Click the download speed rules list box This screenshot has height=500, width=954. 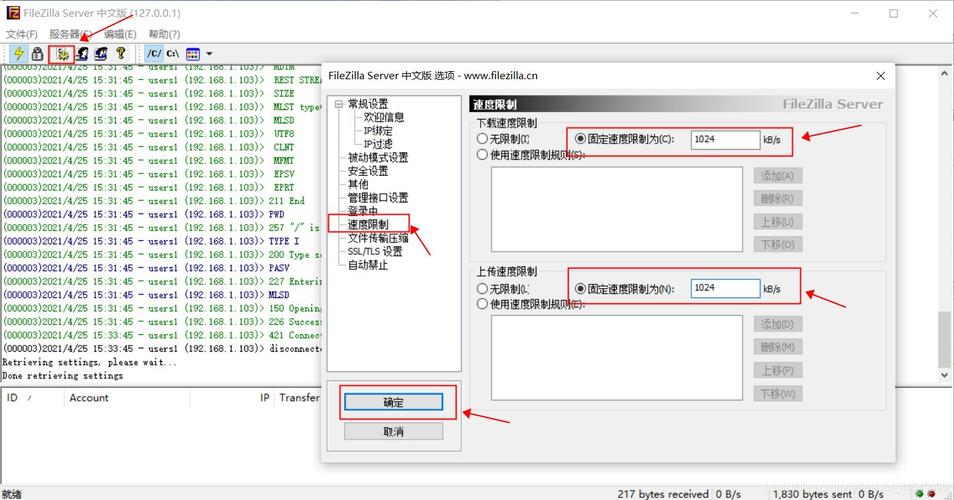[x=617, y=209]
